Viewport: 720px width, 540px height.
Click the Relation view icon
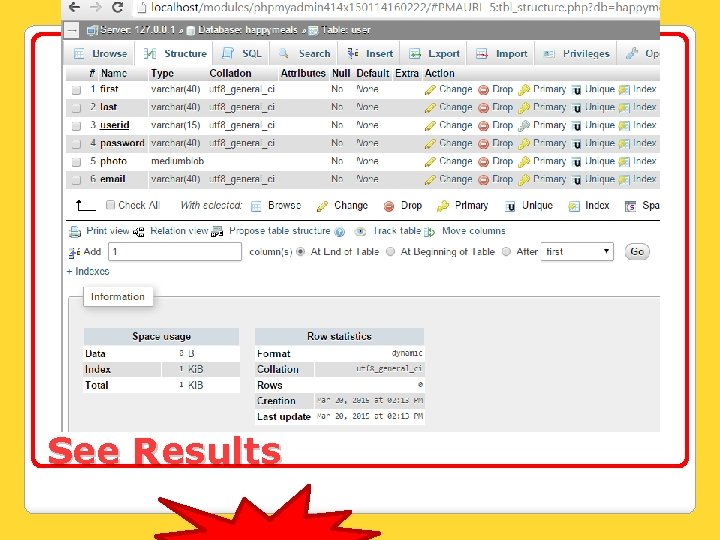139,232
